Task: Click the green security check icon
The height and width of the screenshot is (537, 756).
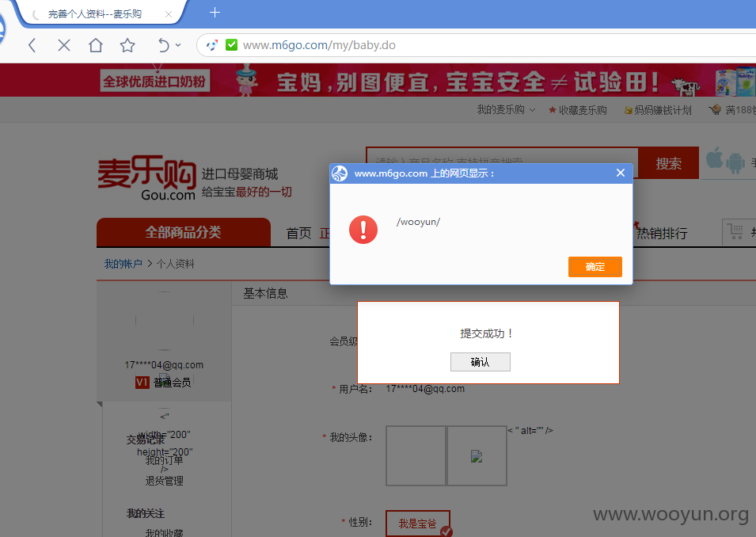Action: pos(231,45)
